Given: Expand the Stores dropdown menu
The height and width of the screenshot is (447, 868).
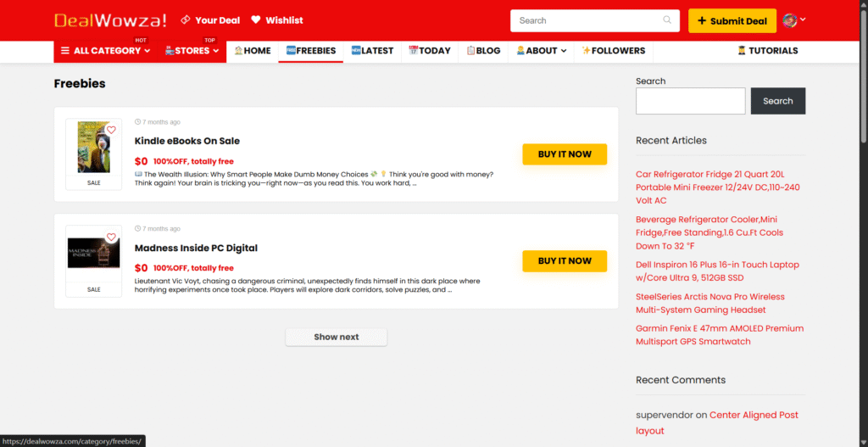Looking at the screenshot, I should tap(192, 51).
